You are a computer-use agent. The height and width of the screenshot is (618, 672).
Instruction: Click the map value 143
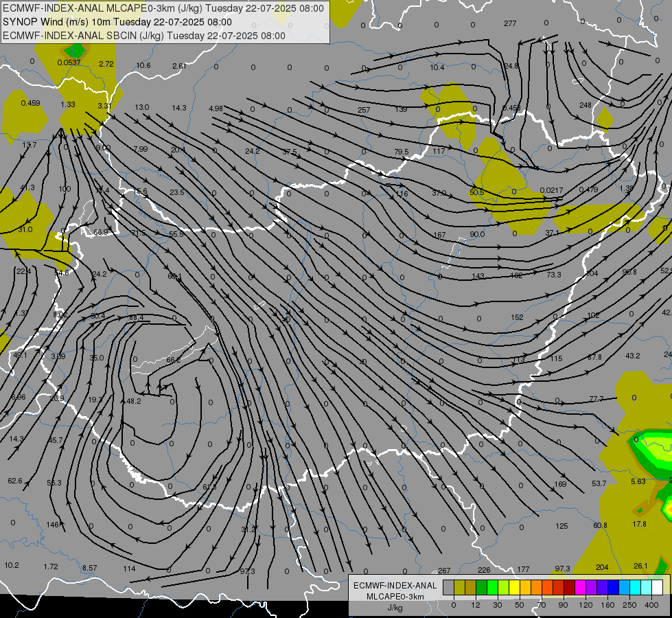pos(478,277)
